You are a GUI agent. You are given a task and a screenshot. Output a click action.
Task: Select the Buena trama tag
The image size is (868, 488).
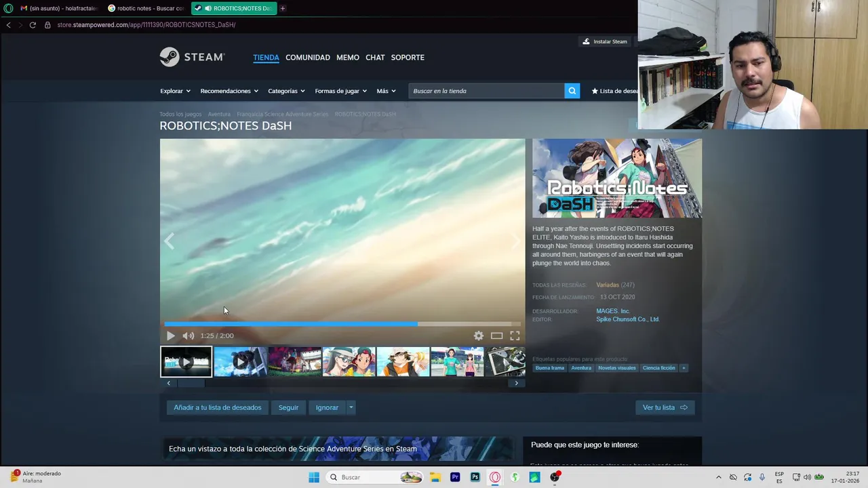click(550, 368)
